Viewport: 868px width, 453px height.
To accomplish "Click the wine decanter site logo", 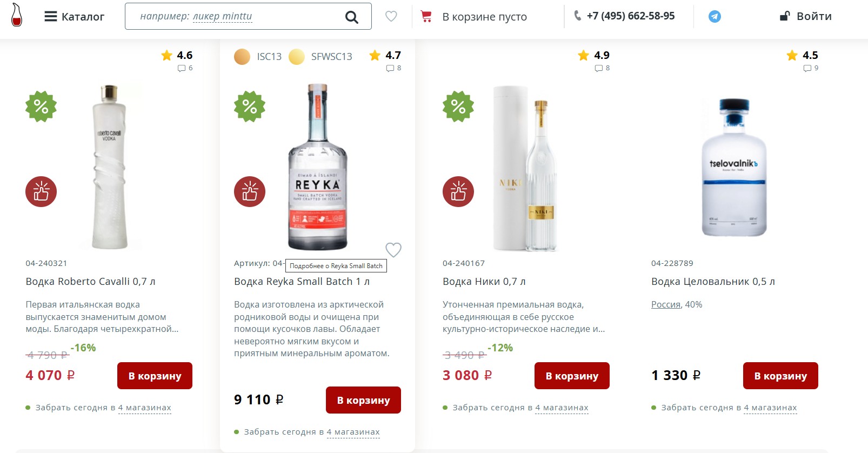I will [x=17, y=15].
